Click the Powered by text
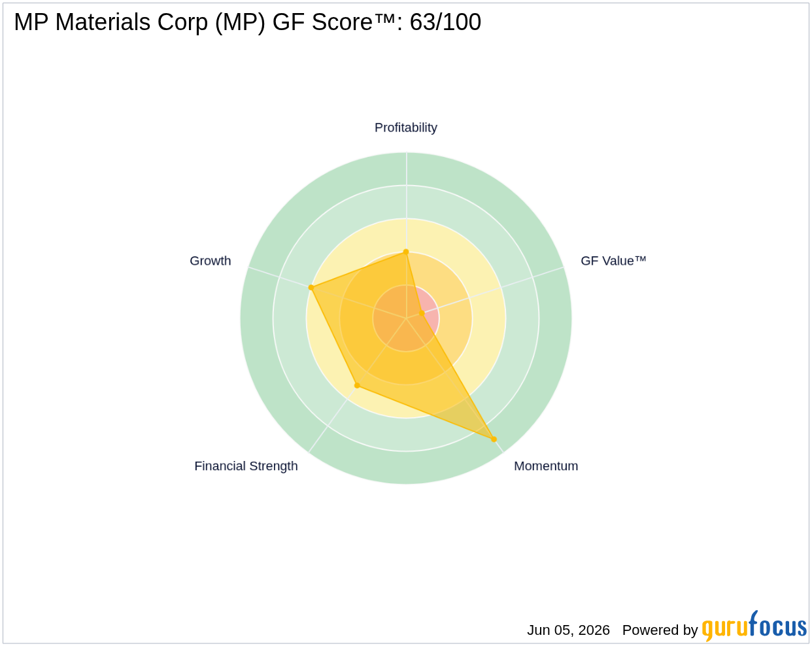Screen dimensions: 812x646 click(660, 630)
